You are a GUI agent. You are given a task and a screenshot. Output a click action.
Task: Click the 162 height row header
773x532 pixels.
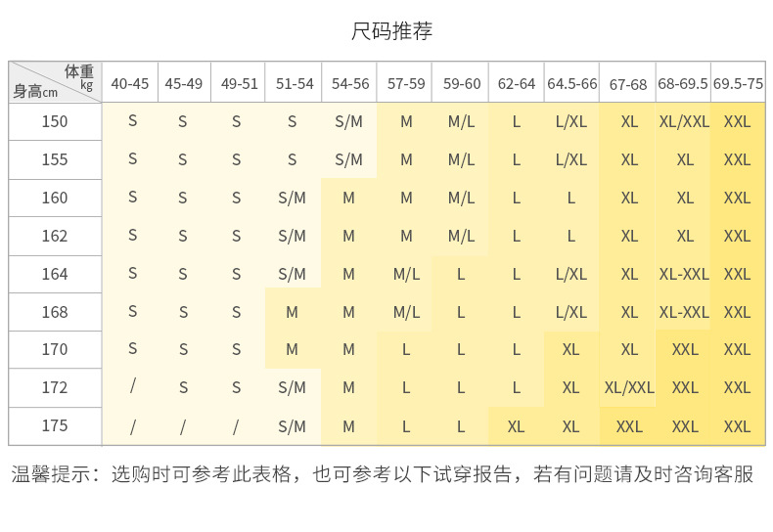point(55,236)
